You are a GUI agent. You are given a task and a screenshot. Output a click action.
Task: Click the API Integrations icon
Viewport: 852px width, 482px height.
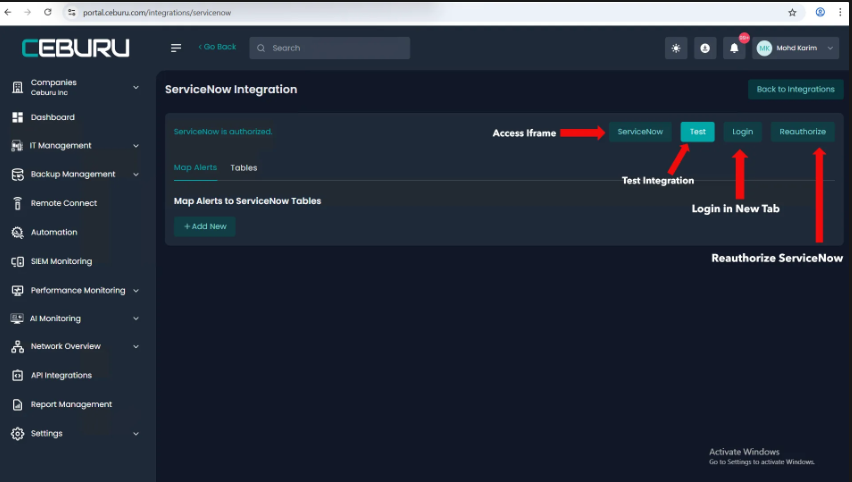pyautogui.click(x=17, y=375)
